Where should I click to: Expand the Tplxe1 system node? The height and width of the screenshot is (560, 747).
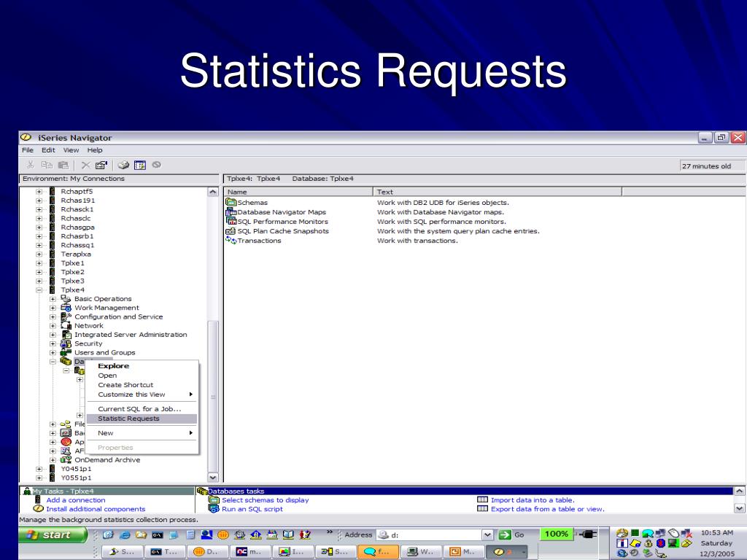tap(39, 263)
